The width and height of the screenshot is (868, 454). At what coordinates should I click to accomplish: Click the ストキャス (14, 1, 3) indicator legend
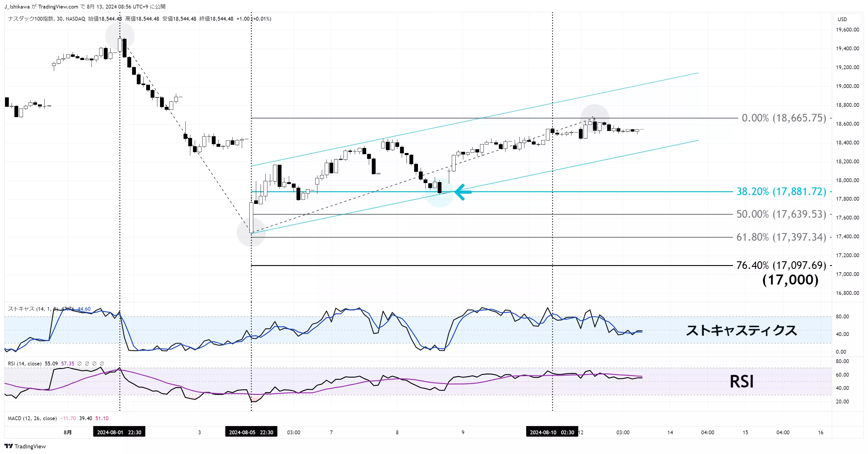[x=33, y=309]
